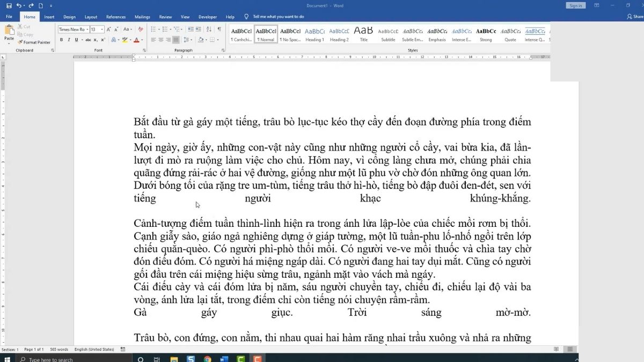Save the document from Quick Access Toolbar
Viewport: 644px width, 362px height.
click(9, 5)
